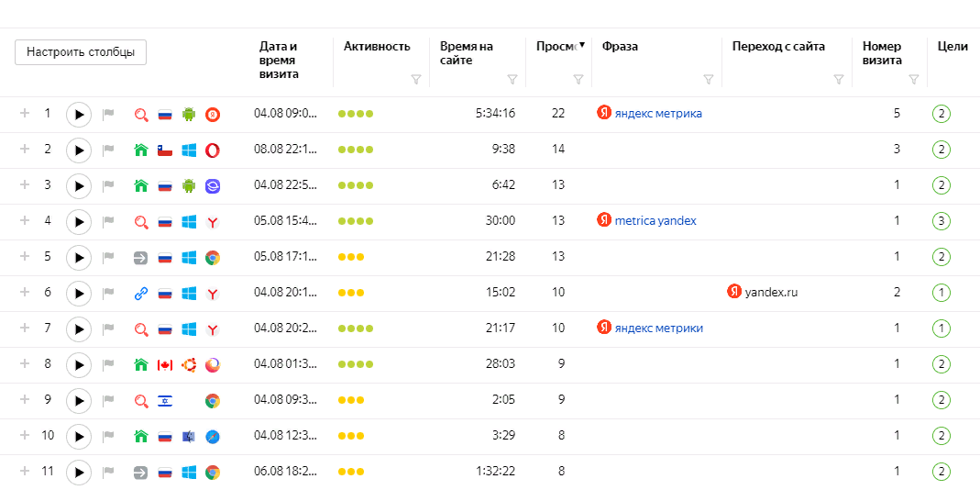Viewport: 980px width, 490px height.
Task: Open filter for Номер визита column
Action: click(x=913, y=80)
